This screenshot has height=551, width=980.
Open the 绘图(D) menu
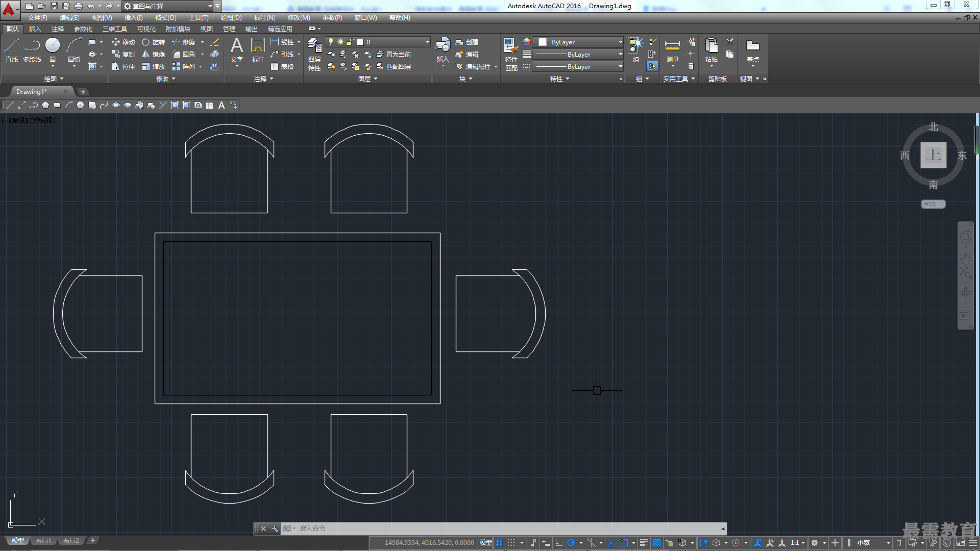(x=231, y=17)
